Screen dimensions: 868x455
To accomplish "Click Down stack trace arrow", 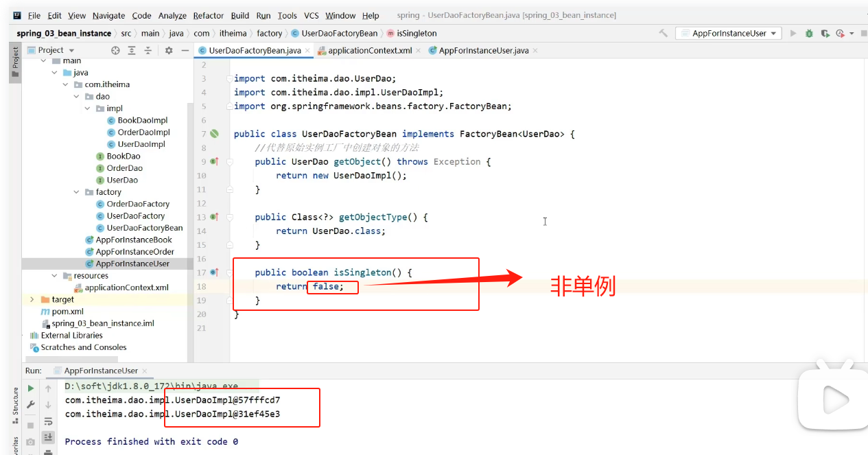I will (x=48, y=405).
